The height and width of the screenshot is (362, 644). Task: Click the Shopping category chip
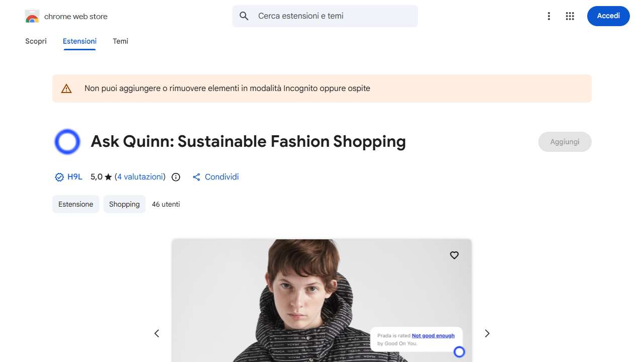click(x=124, y=204)
